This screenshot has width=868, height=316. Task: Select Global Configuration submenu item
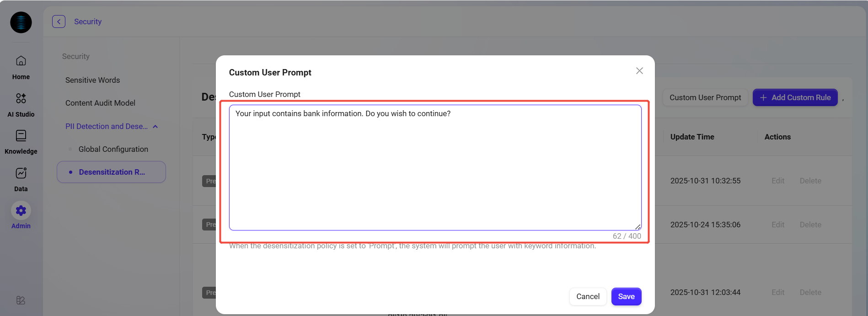(x=113, y=149)
